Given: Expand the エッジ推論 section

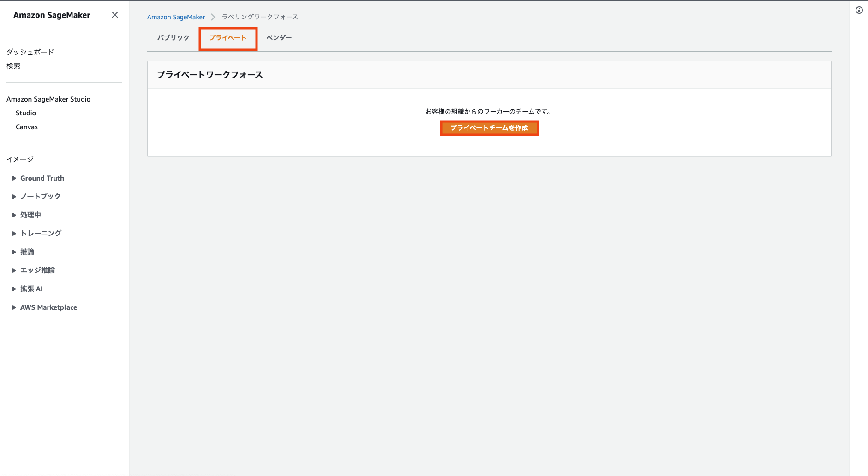Looking at the screenshot, I should coord(14,271).
